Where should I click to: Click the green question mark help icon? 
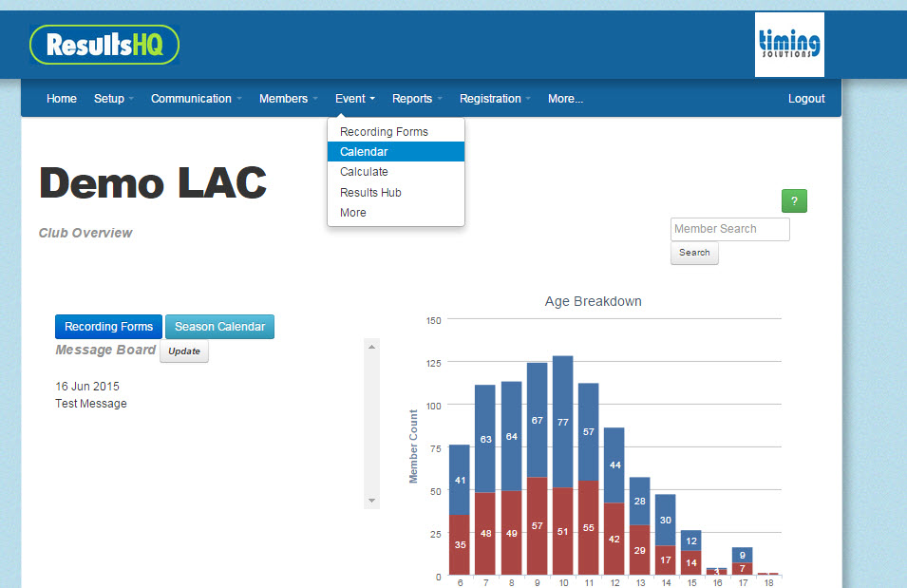click(794, 200)
